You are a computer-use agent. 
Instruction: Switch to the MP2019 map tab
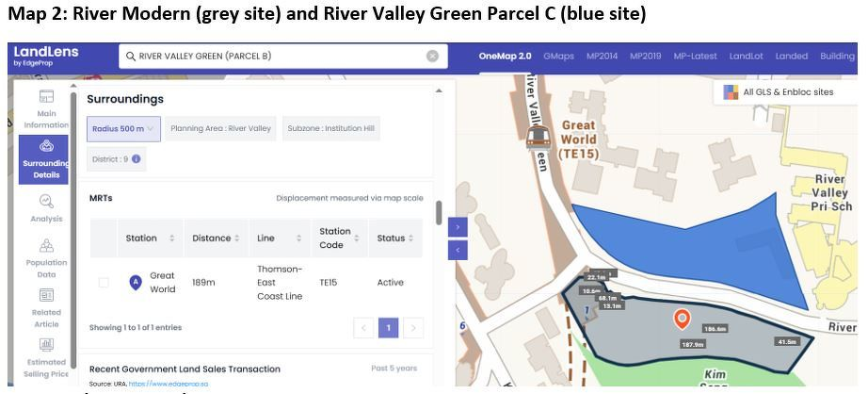pos(646,56)
